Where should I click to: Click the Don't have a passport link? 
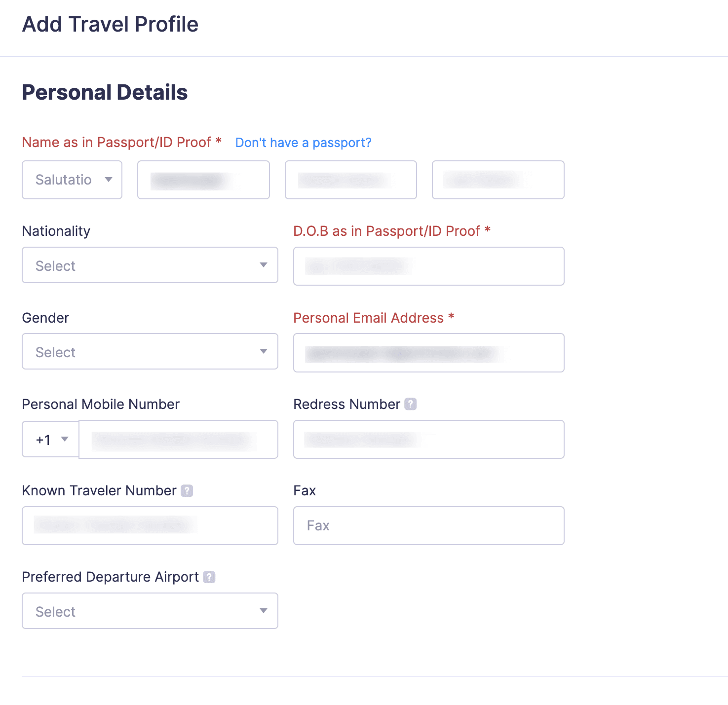click(303, 142)
